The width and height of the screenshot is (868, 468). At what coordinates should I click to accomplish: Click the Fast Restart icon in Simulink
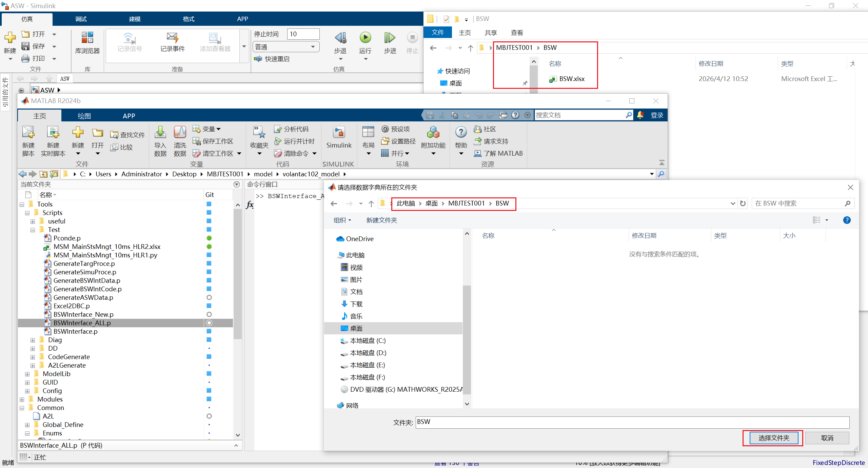[x=258, y=59]
